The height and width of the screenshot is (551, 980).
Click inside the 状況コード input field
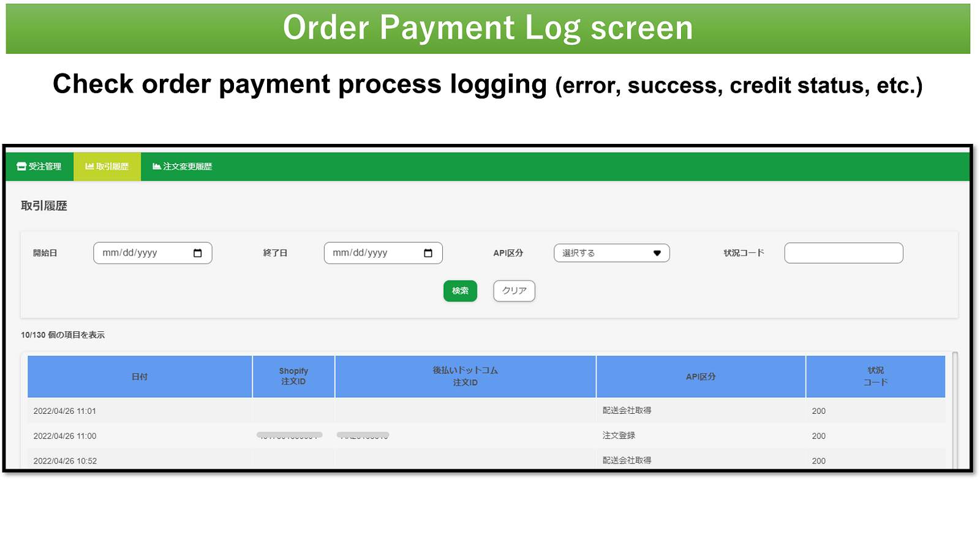(843, 253)
